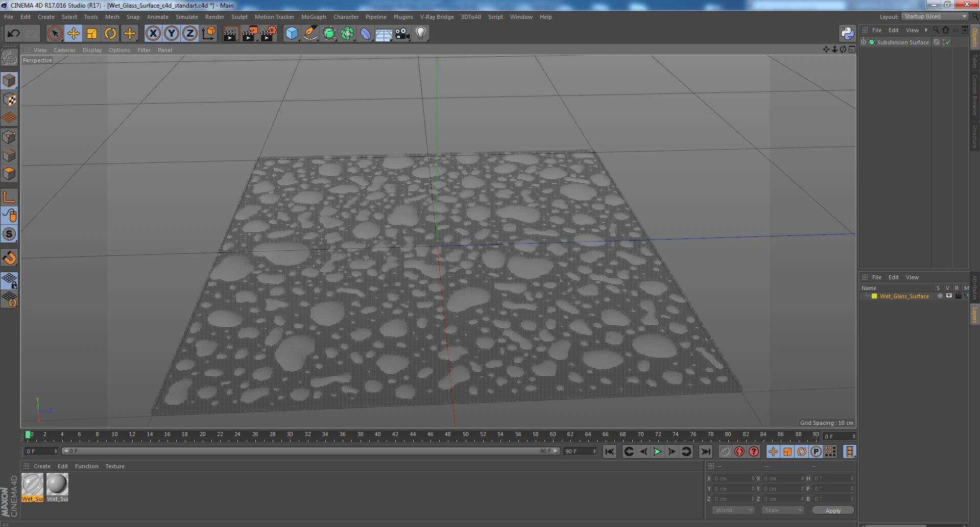Open the spline Pen tool
The width and height of the screenshot is (980, 527).
(310, 34)
